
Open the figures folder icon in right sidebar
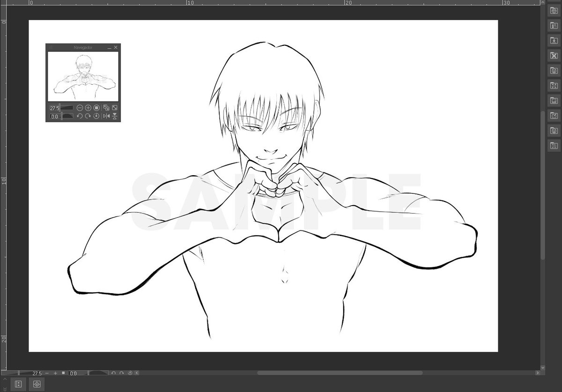554,26
